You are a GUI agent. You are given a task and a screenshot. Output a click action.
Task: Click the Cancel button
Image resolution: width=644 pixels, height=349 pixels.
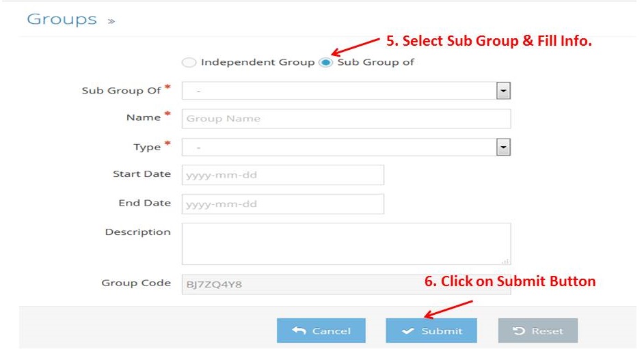coord(321,331)
